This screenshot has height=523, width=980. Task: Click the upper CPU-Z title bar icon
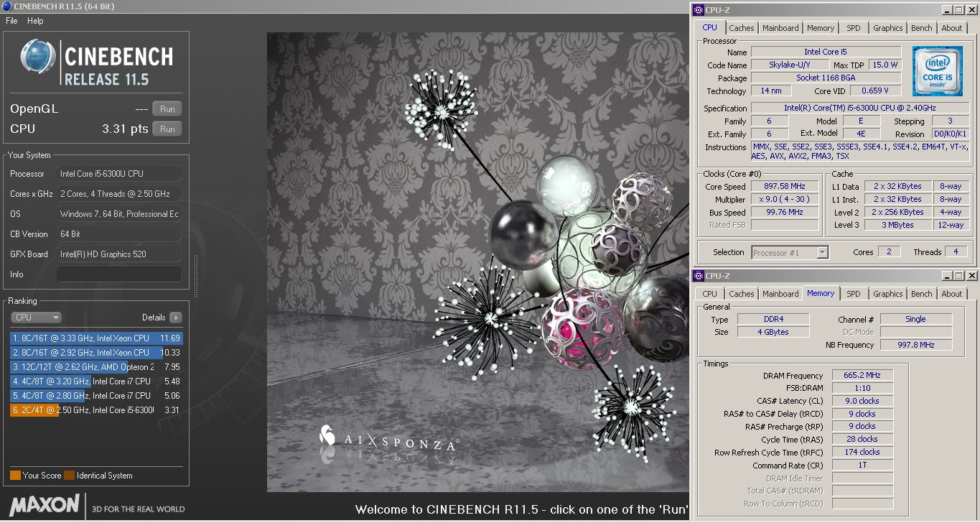698,10
